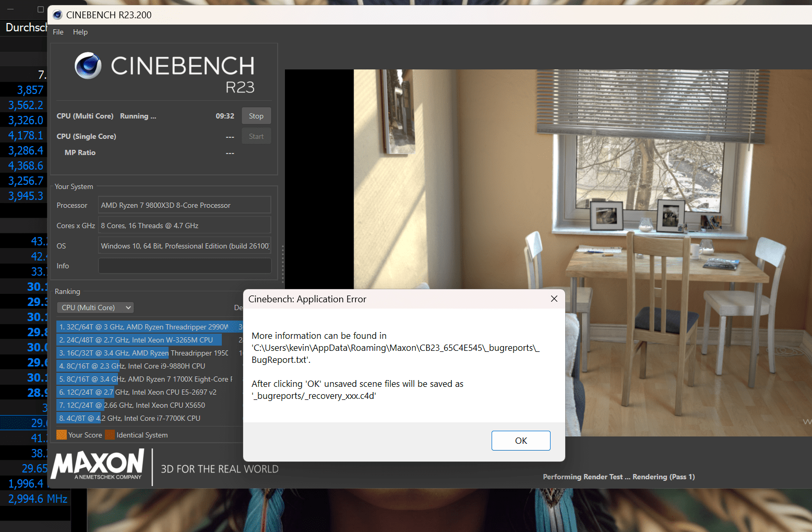Select ranking row Intel Xeon CPU E5-2697 v2

point(150,392)
